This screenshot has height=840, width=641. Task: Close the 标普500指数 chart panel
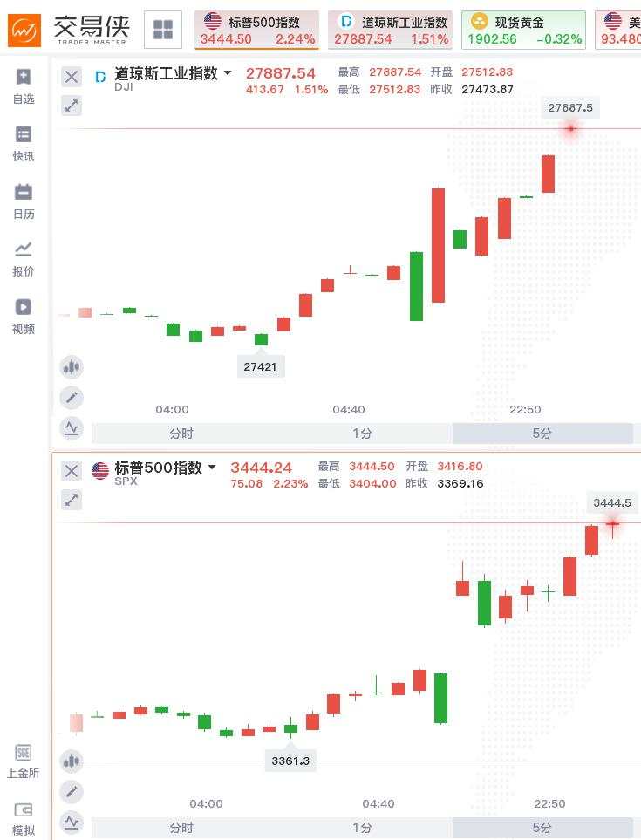72,471
